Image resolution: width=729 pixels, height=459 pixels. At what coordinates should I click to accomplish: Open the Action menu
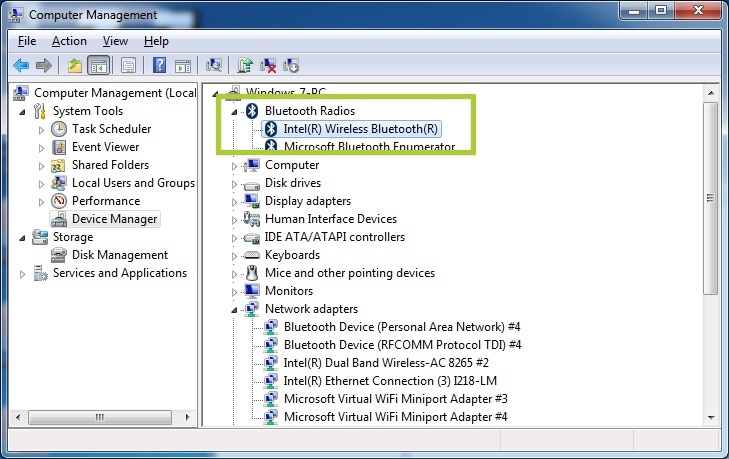(x=69, y=41)
